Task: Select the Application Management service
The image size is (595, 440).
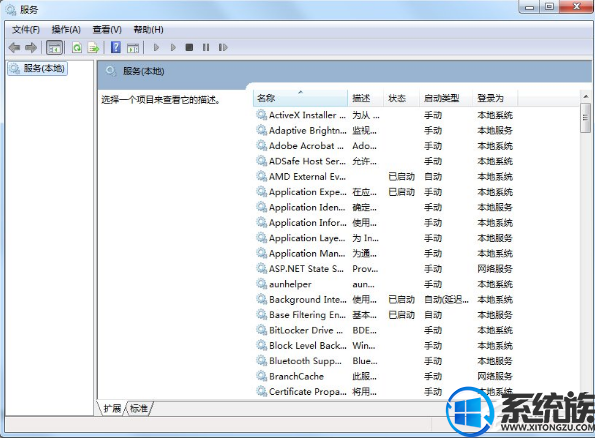Action: pyautogui.click(x=385, y=253)
